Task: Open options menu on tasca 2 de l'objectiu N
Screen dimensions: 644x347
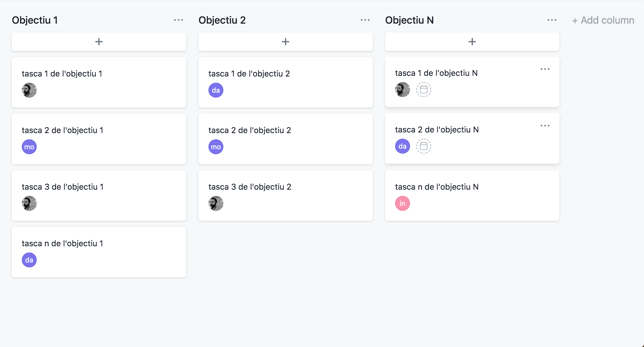Action: 545,126
